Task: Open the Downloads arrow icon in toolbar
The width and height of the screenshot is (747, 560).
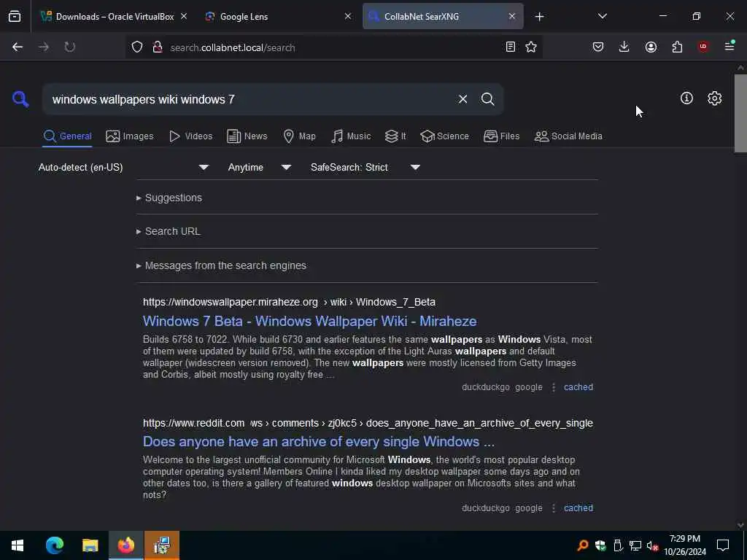Action: [624, 47]
